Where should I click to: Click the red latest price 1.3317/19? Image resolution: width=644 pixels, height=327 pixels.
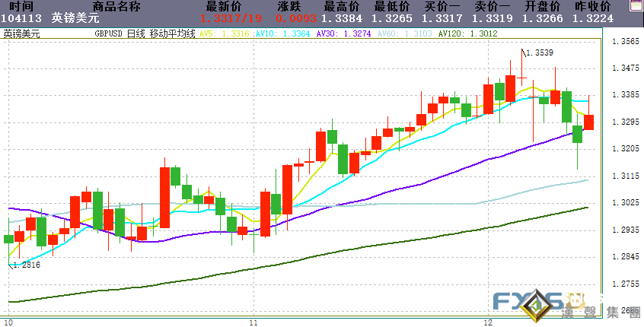[231, 18]
